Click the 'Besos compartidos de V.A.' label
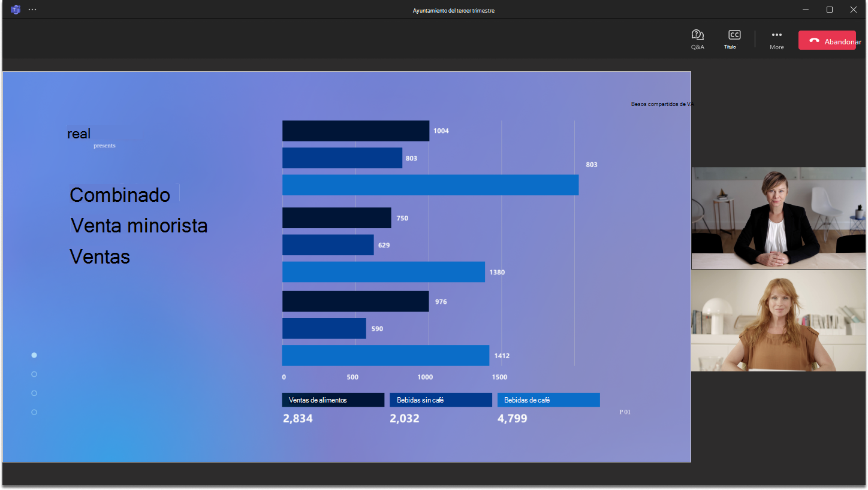Viewport: 868px width, 490px height. point(662,104)
